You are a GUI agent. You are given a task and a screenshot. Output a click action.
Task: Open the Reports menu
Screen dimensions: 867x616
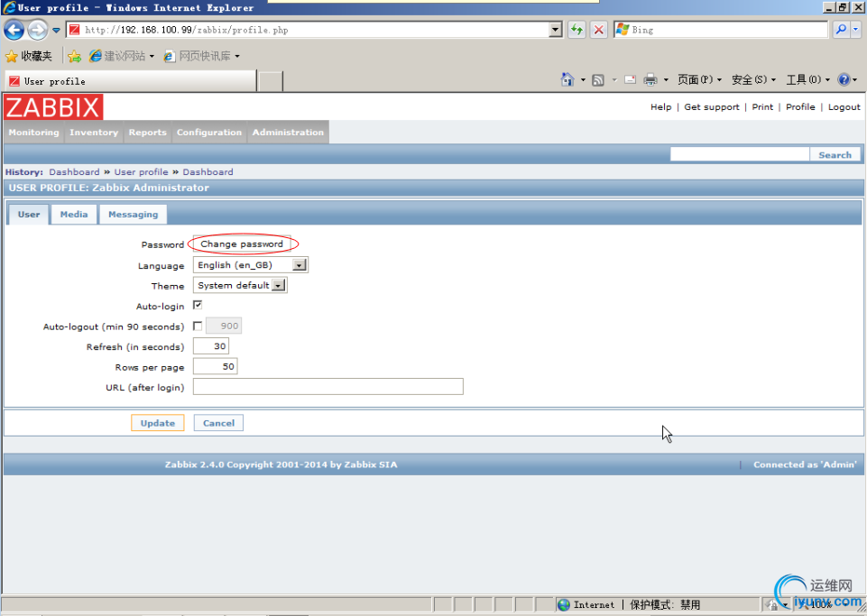148,133
